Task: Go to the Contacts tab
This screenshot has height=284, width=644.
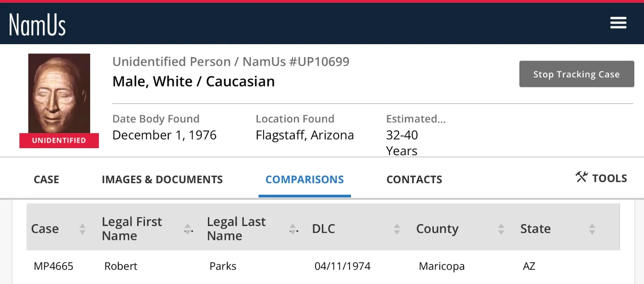Action: [414, 180]
